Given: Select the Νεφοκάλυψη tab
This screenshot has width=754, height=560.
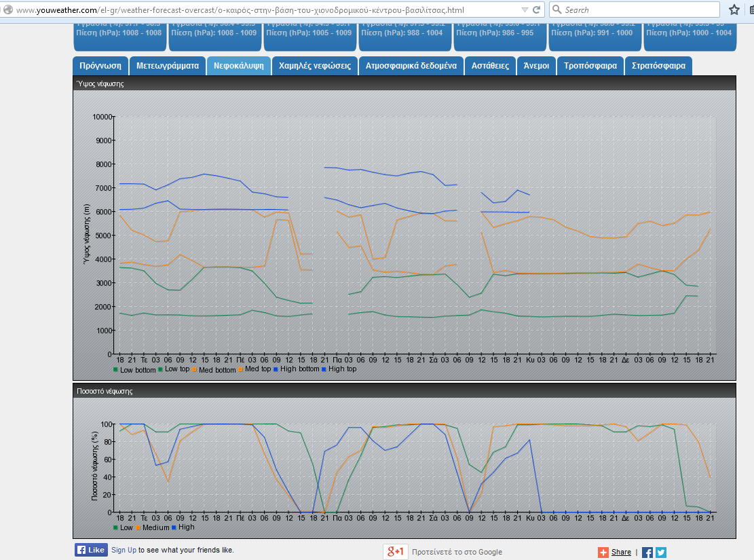Looking at the screenshot, I should click(238, 66).
